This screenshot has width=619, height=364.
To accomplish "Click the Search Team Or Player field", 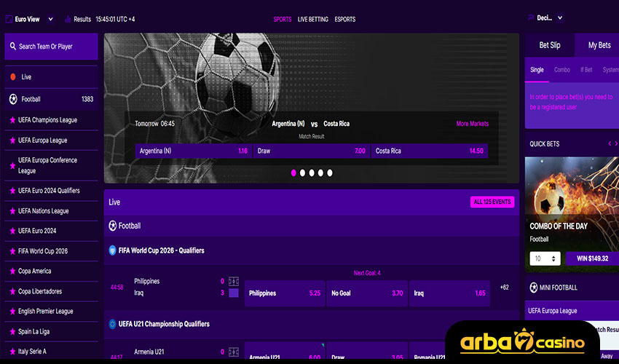I will point(55,47).
